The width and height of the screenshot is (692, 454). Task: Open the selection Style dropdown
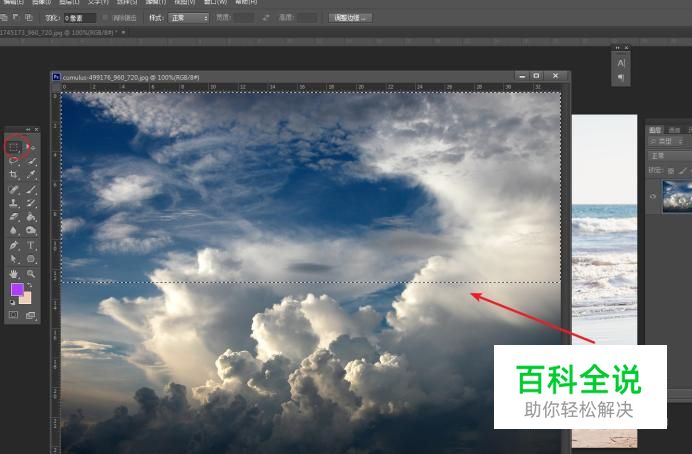pyautogui.click(x=188, y=18)
